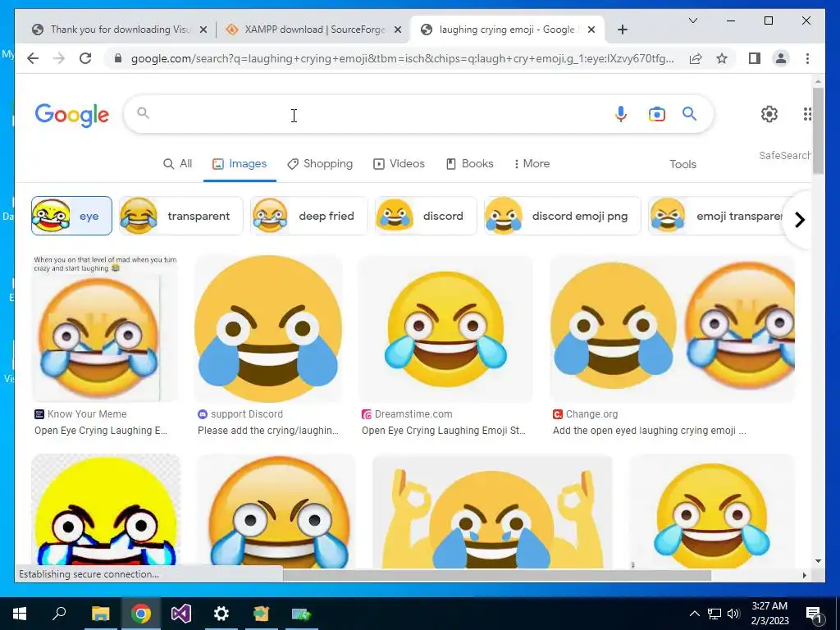The width and height of the screenshot is (840, 630).
Task: Toggle the selected 'eye' filter chip
Action: (72, 216)
